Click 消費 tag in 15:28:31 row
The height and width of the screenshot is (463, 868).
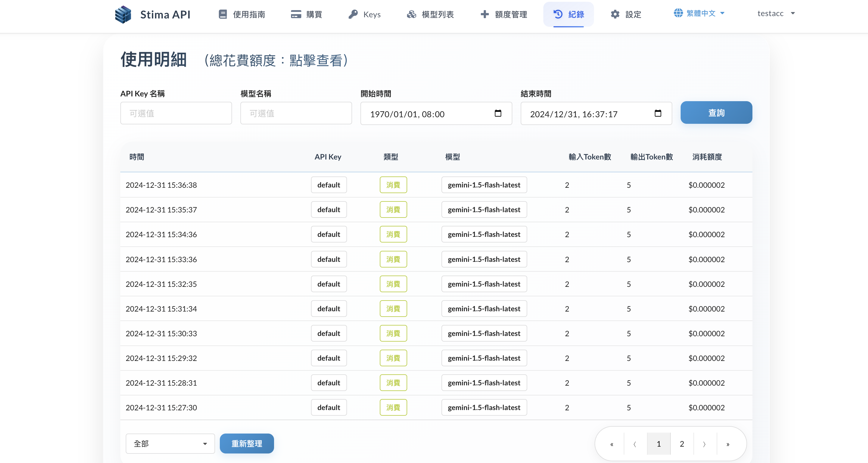393,383
